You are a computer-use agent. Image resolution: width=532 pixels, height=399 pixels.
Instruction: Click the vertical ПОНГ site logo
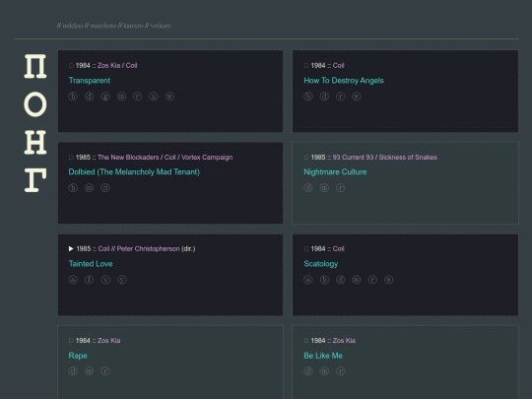pyautogui.click(x=35, y=123)
